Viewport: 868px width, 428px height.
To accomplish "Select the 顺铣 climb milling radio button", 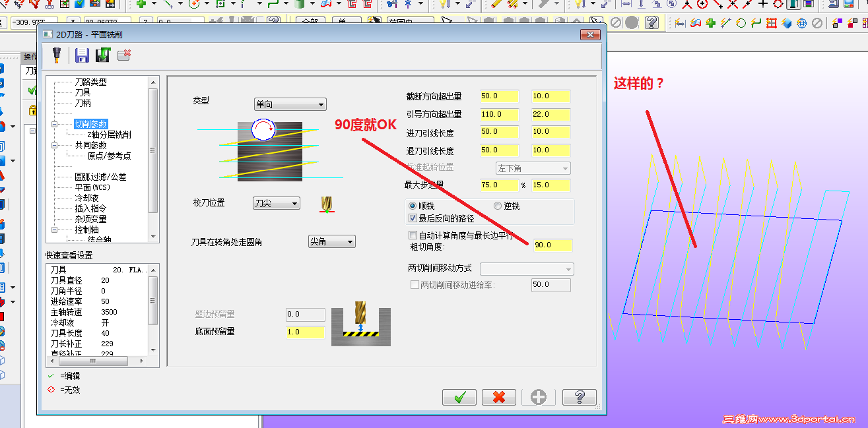I will coord(413,206).
